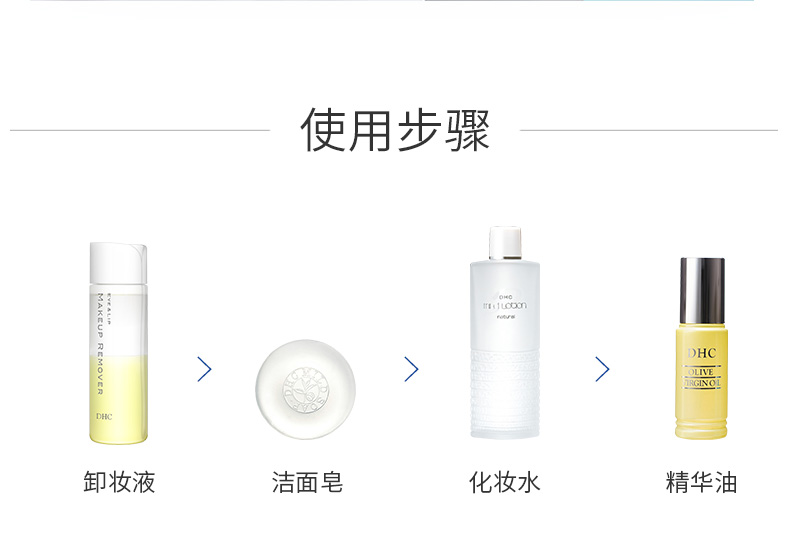The height and width of the screenshot is (533, 790).
Task: Open the DHC mild lotion bottle image
Action: [x=505, y=332]
